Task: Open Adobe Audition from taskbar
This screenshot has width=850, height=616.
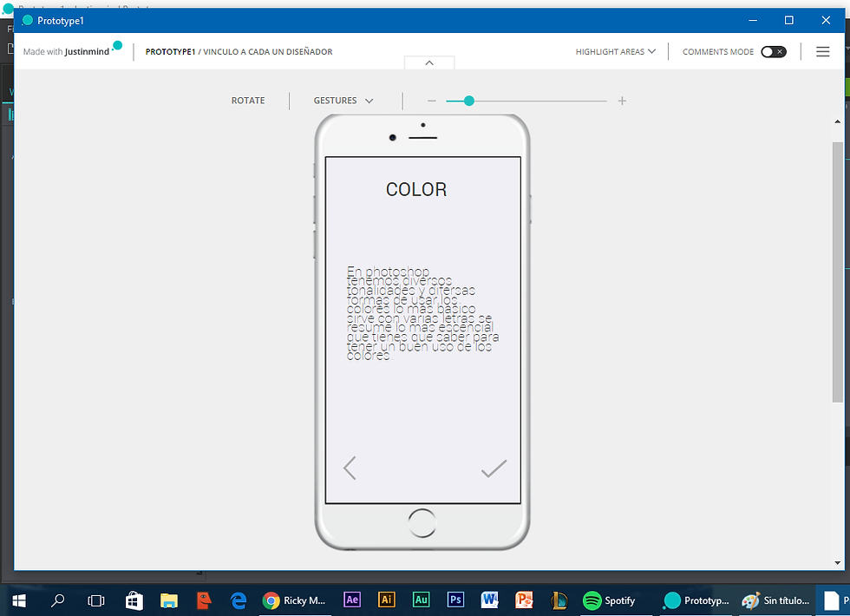Action: 422,600
